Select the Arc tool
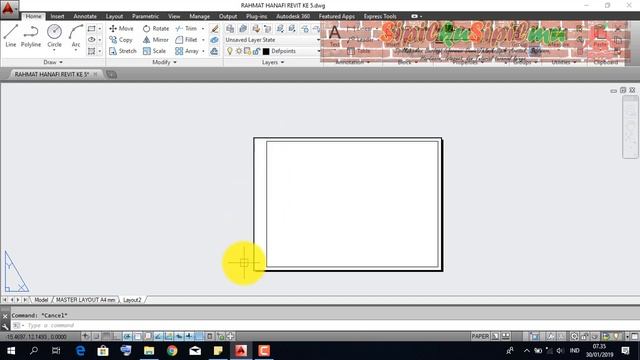The width and height of the screenshot is (640, 360). (x=76, y=36)
